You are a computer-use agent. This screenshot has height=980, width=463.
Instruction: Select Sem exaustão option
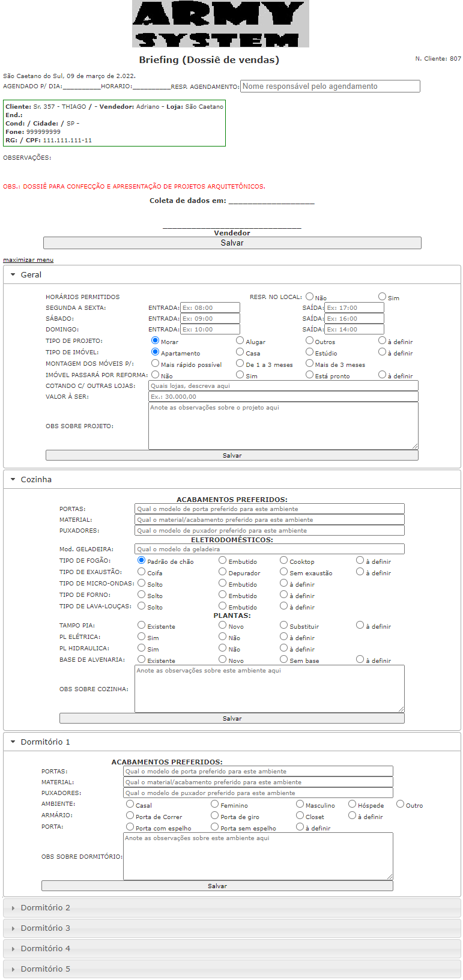[283, 571]
